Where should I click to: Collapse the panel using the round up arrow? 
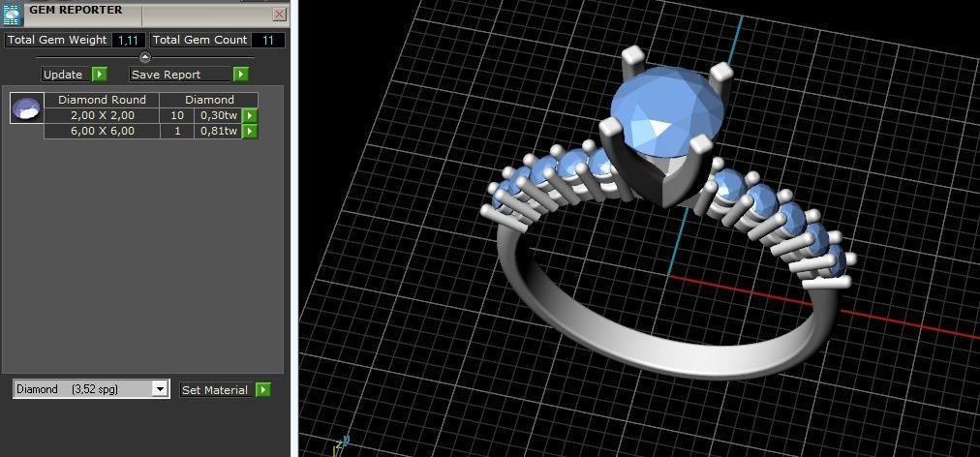tap(145, 57)
